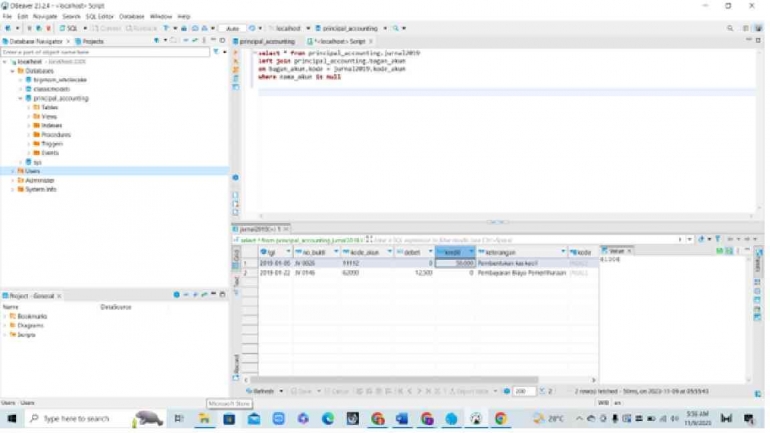The width and height of the screenshot is (770, 433).
Task: Click the DBeaver perspective icon at top right
Action: coord(759,28)
